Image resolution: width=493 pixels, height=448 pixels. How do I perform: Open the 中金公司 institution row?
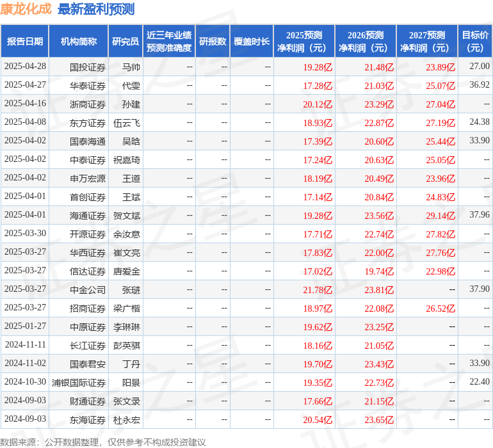coord(88,290)
